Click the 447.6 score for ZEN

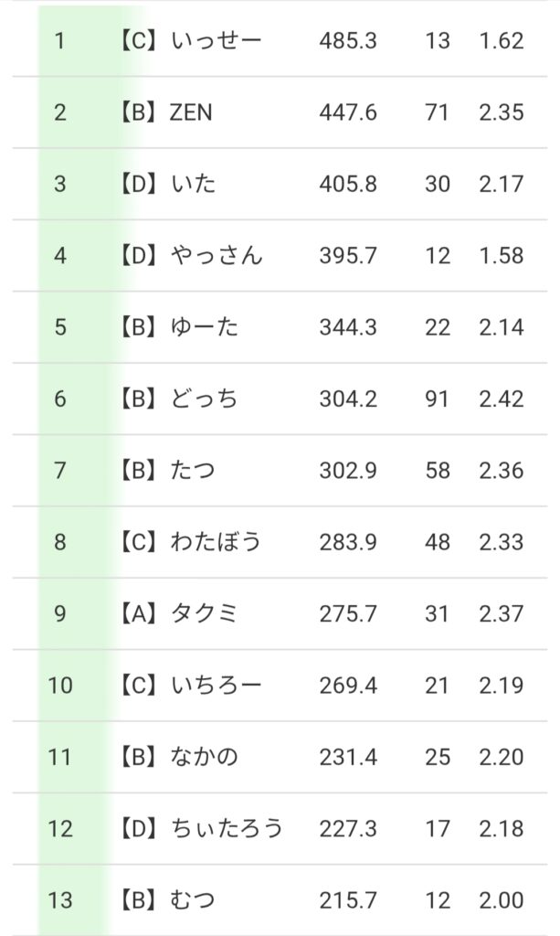coord(348,112)
